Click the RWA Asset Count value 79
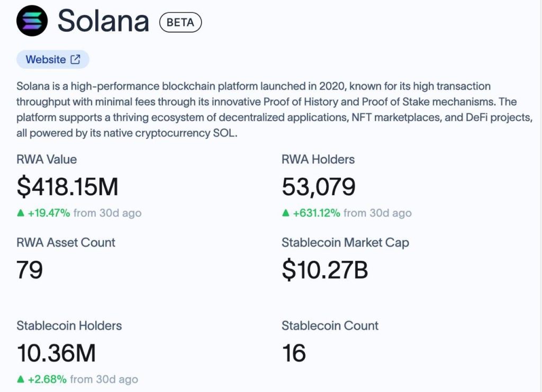The height and width of the screenshot is (392, 542). tap(30, 270)
